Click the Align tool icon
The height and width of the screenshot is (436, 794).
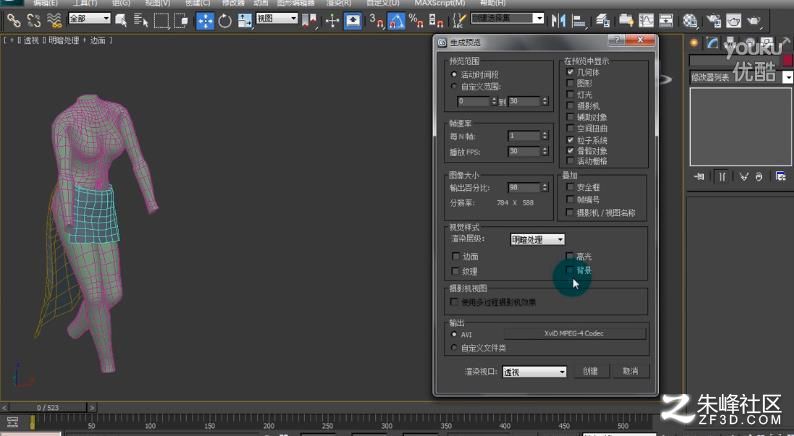pyautogui.click(x=578, y=21)
